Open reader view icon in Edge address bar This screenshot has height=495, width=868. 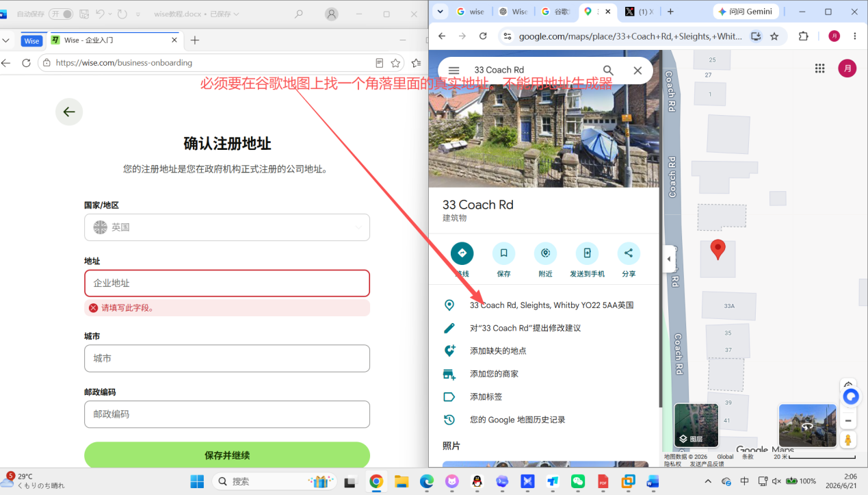(x=380, y=63)
